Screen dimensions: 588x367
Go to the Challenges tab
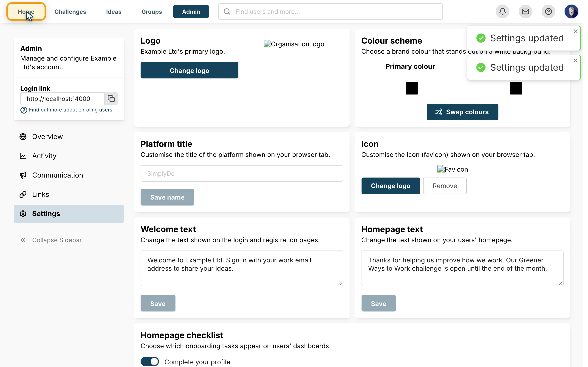[70, 11]
